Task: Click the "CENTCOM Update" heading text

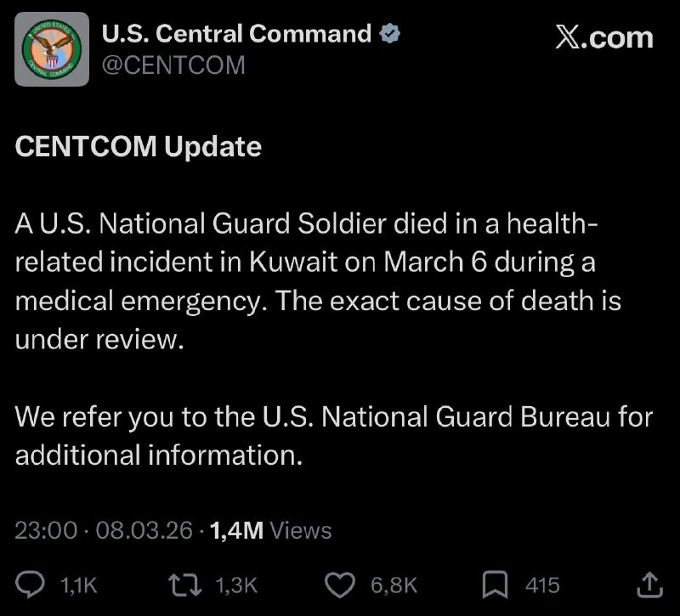Action: coord(139,147)
